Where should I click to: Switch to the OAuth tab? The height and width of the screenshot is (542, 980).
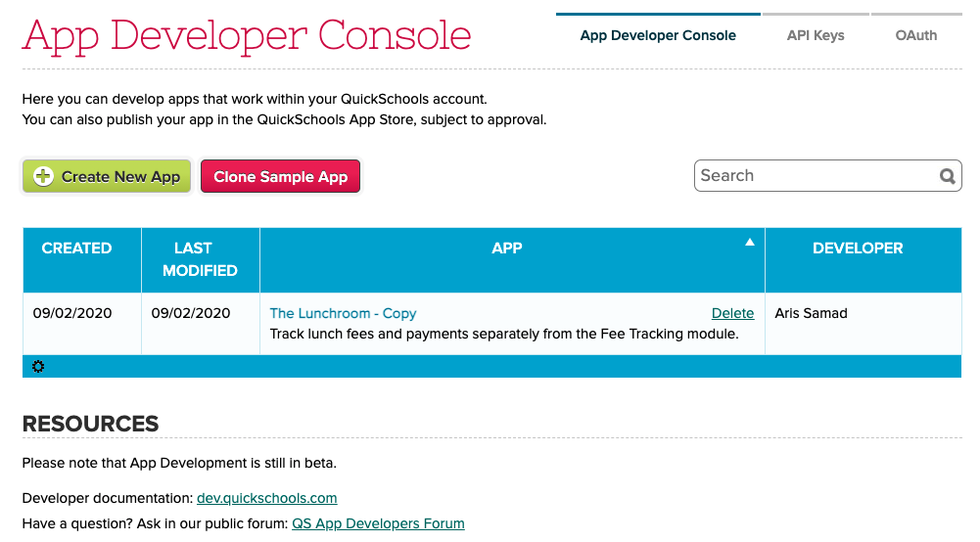915,35
